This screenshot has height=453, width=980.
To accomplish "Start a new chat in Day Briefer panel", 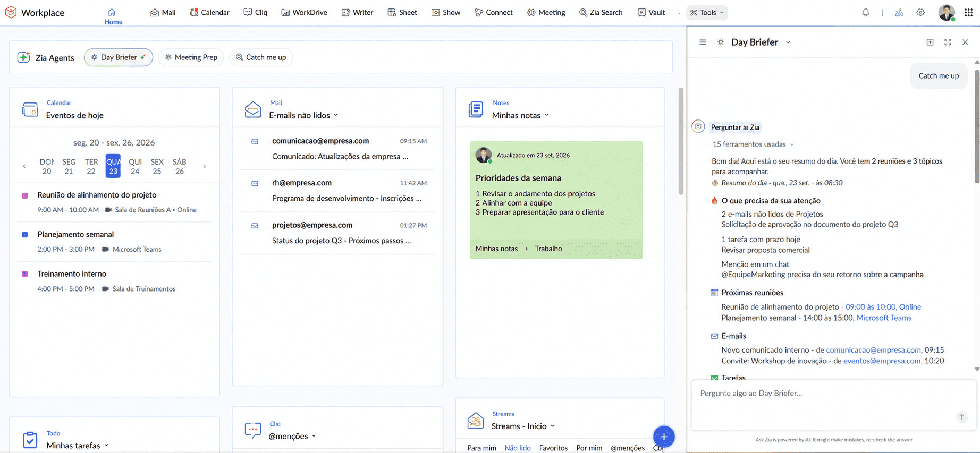I will click(930, 42).
